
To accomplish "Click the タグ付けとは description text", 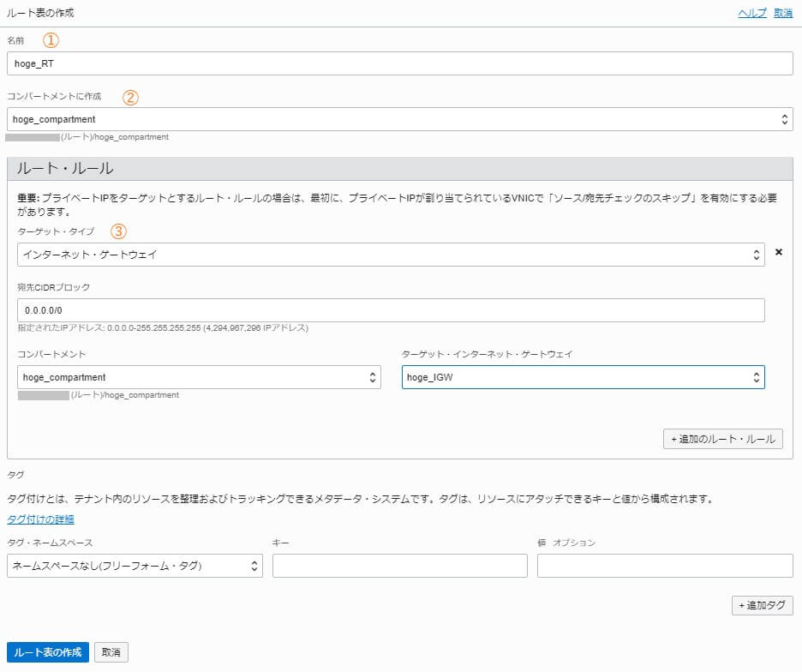I will click(x=361, y=499).
